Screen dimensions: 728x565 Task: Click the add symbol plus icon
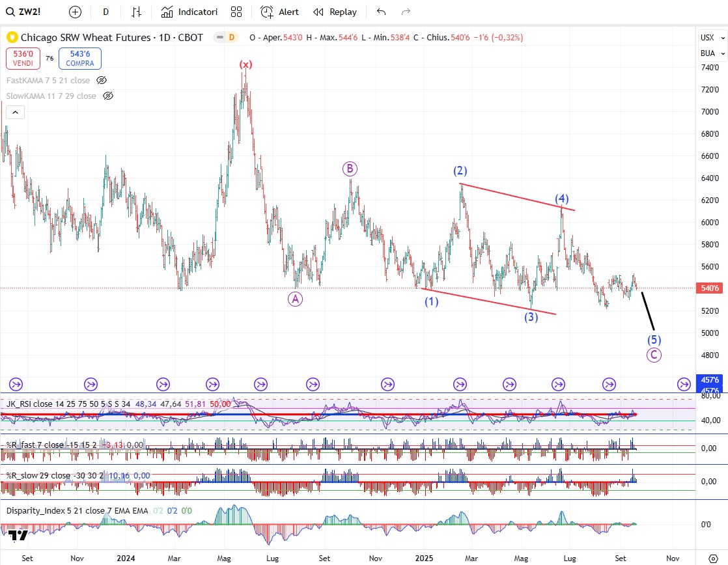point(75,12)
